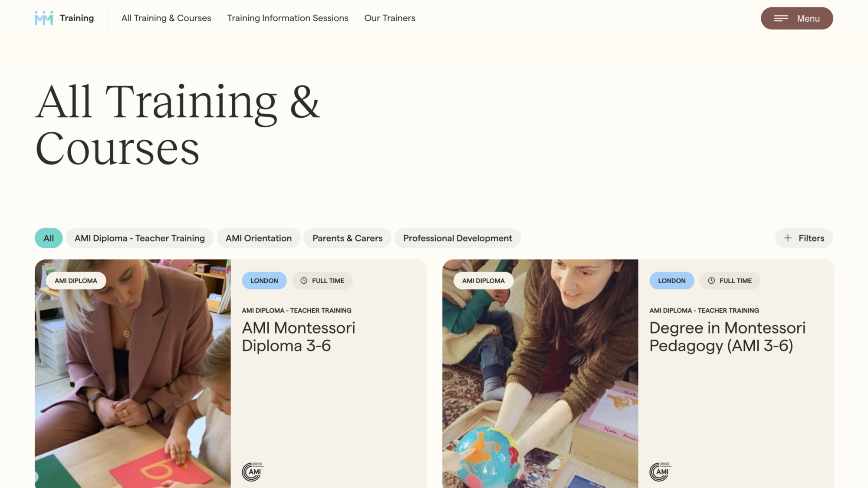This screenshot has width=868, height=488.
Task: Select the All filter pill
Action: [x=49, y=238]
